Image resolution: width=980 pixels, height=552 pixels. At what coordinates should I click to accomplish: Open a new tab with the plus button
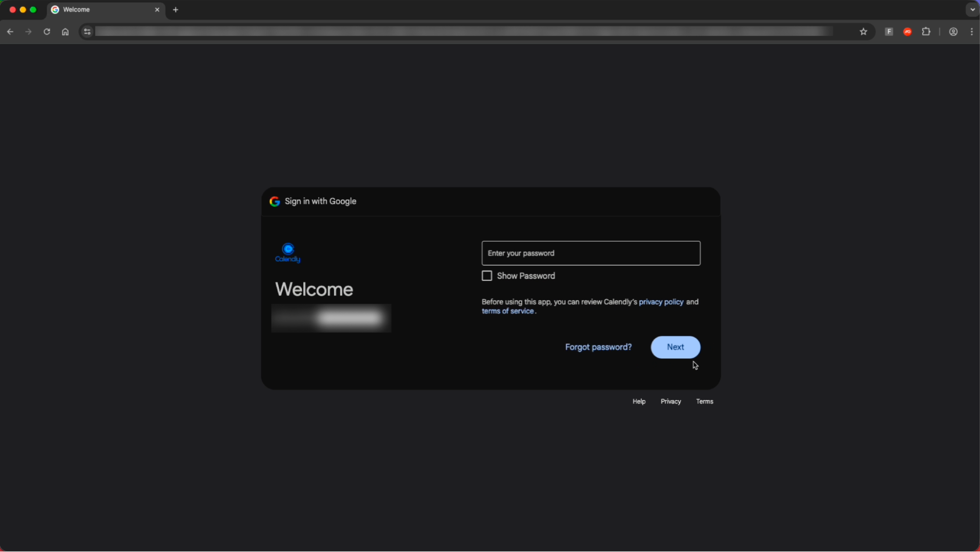coord(176,9)
